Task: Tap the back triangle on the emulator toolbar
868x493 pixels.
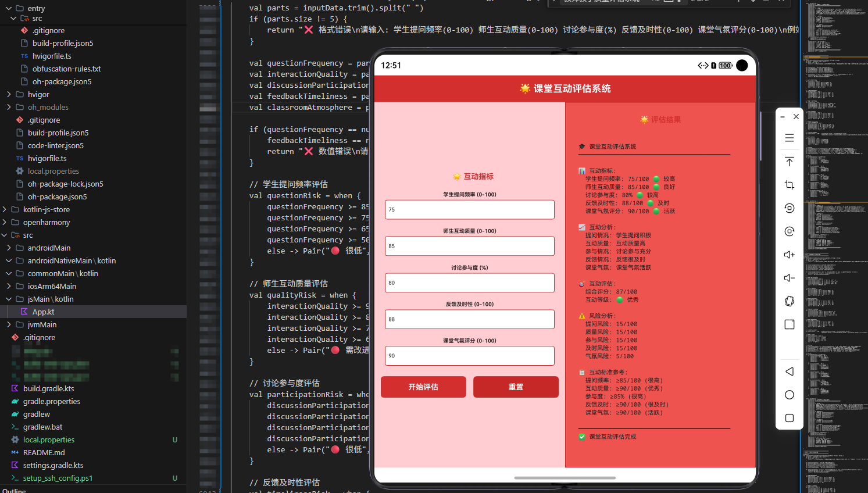Action: 789,371
